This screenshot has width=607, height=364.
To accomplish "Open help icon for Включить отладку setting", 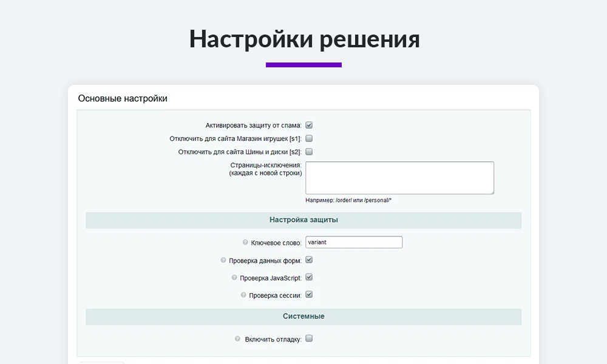I will 236,339.
